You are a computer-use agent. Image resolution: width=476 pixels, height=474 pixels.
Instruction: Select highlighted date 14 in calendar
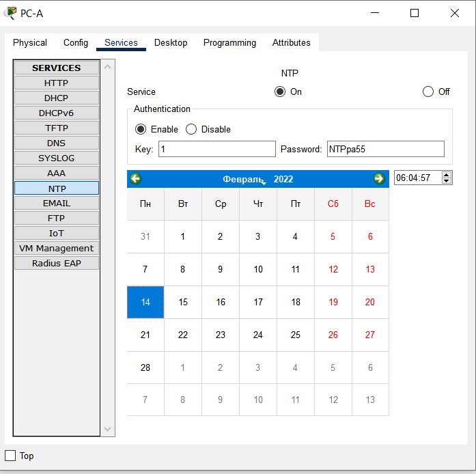coord(145,302)
